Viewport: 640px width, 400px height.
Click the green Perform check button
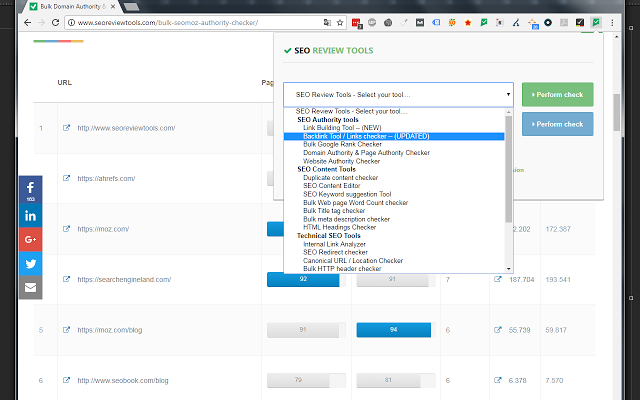[x=558, y=94]
